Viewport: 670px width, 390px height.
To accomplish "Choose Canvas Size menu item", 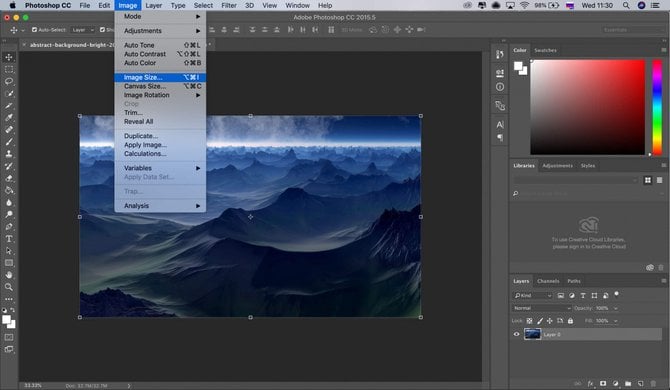I will coord(160,86).
